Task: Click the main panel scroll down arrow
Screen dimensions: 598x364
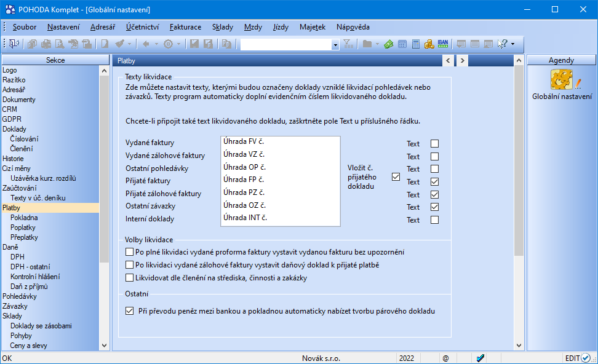Action: click(x=519, y=346)
